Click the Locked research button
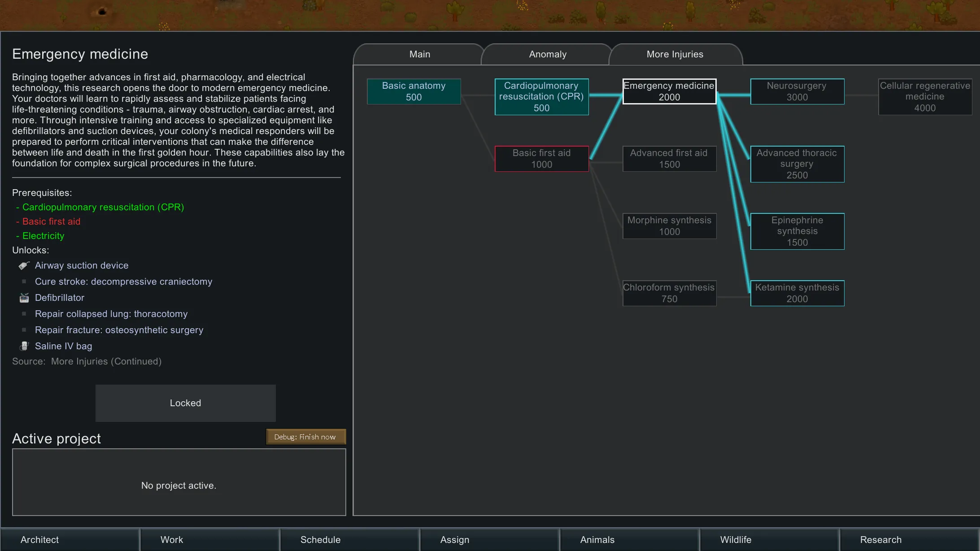Image resolution: width=980 pixels, height=551 pixels. click(185, 403)
